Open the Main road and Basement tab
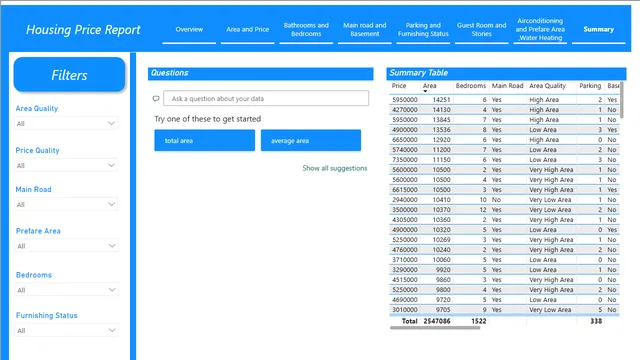 364,29
